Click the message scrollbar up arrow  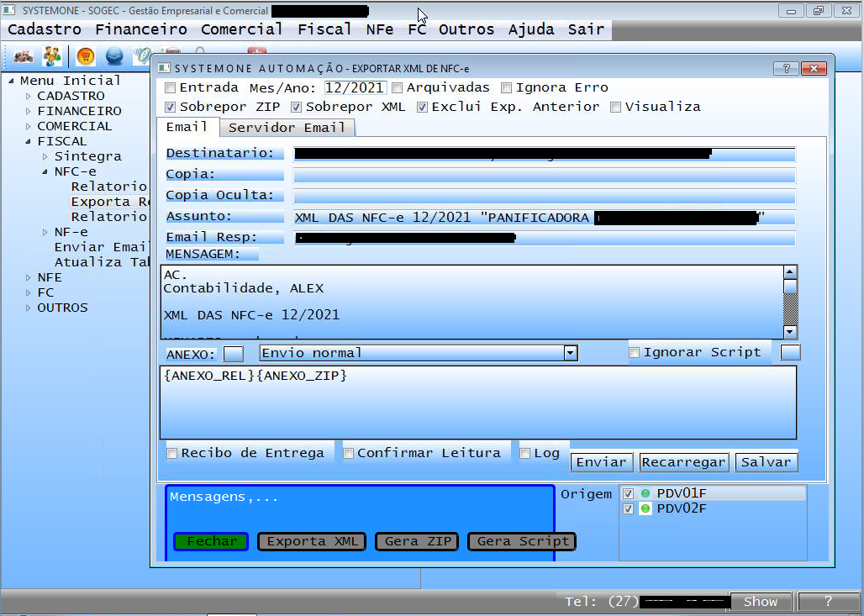[789, 272]
